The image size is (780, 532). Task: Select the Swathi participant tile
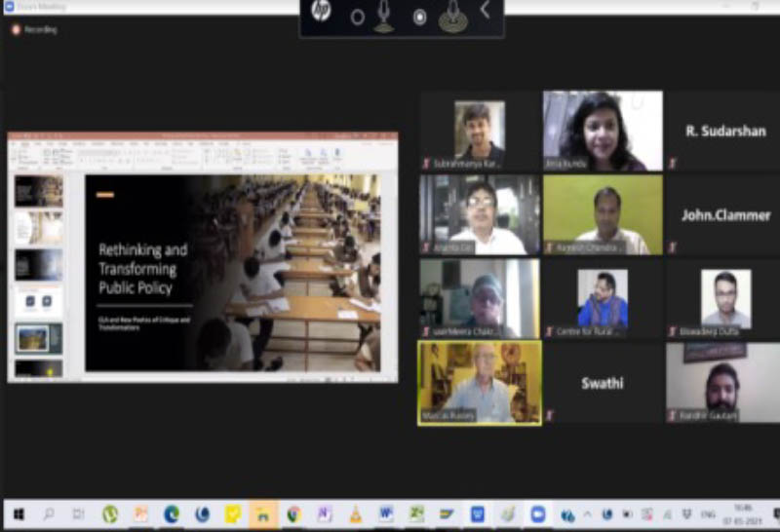coord(602,383)
